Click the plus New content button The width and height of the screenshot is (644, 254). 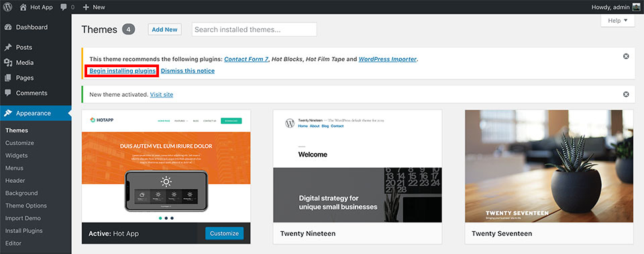[94, 7]
